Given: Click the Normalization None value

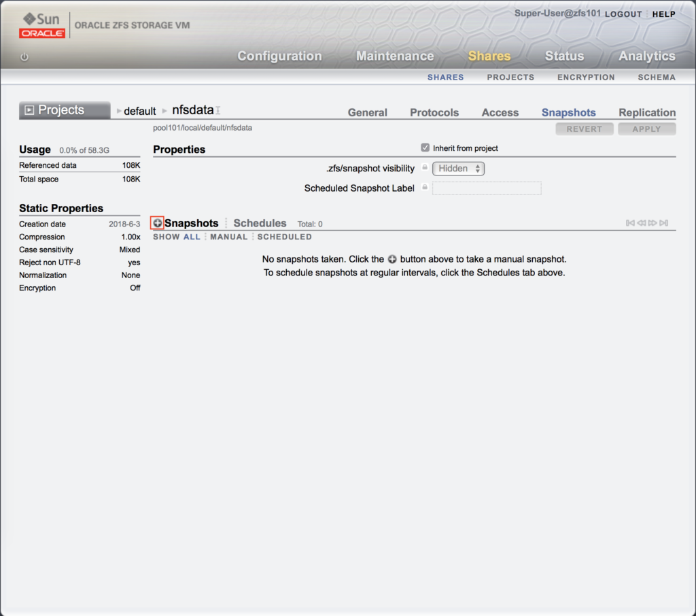Looking at the screenshot, I should point(130,275).
